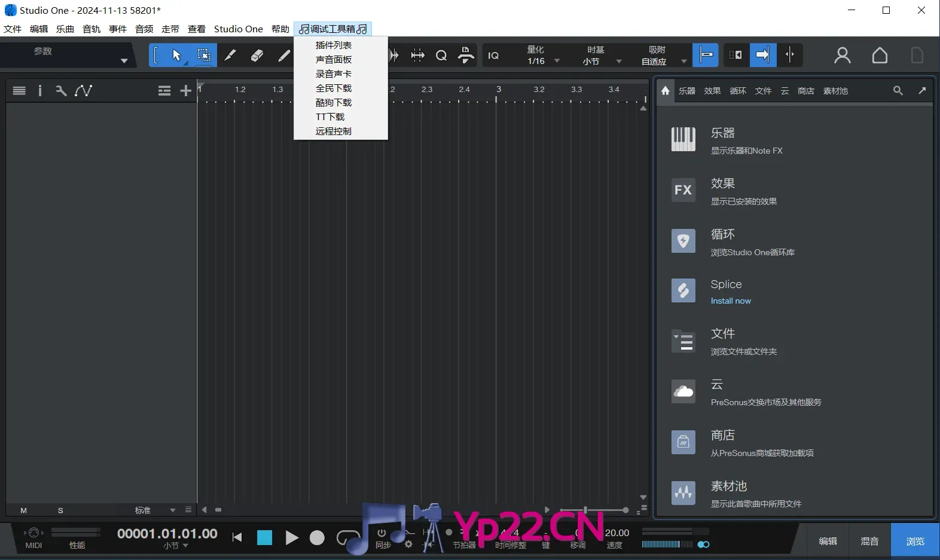This screenshot has height=560, width=940.
Task: Open 乐器 piano keyboard icon
Action: tap(683, 139)
